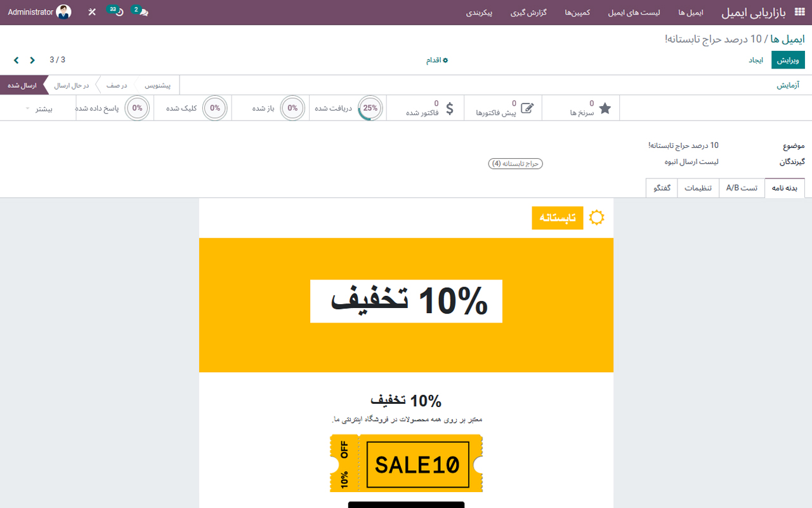Open activities via the clock icon

115,12
